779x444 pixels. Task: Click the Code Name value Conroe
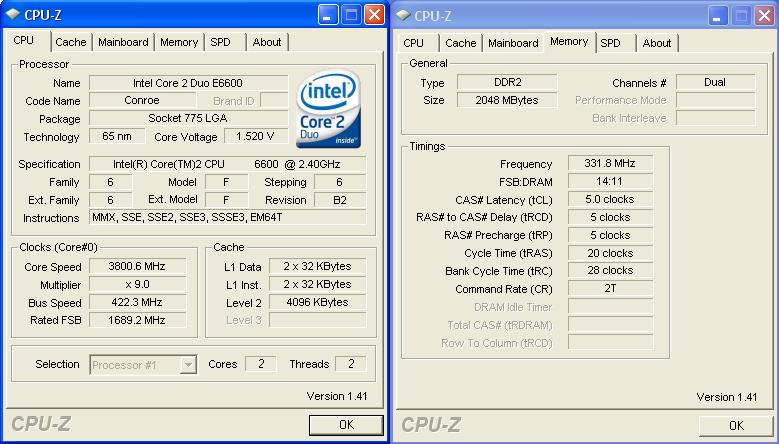(x=142, y=100)
